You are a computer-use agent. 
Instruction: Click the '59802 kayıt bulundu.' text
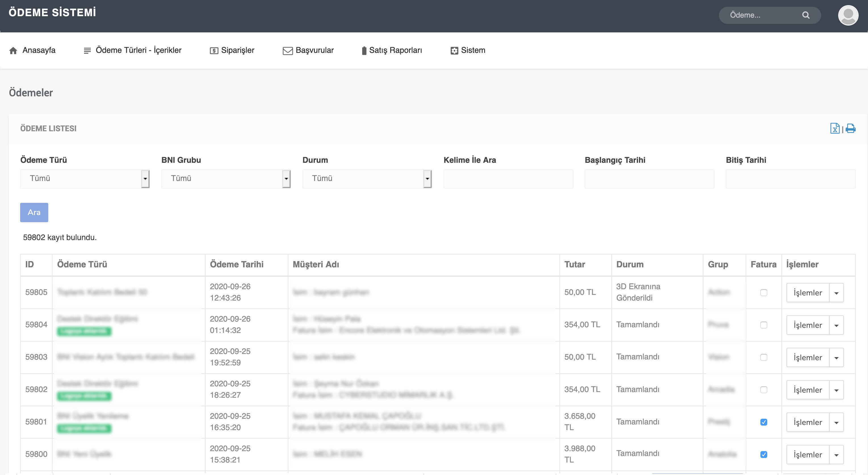click(60, 238)
